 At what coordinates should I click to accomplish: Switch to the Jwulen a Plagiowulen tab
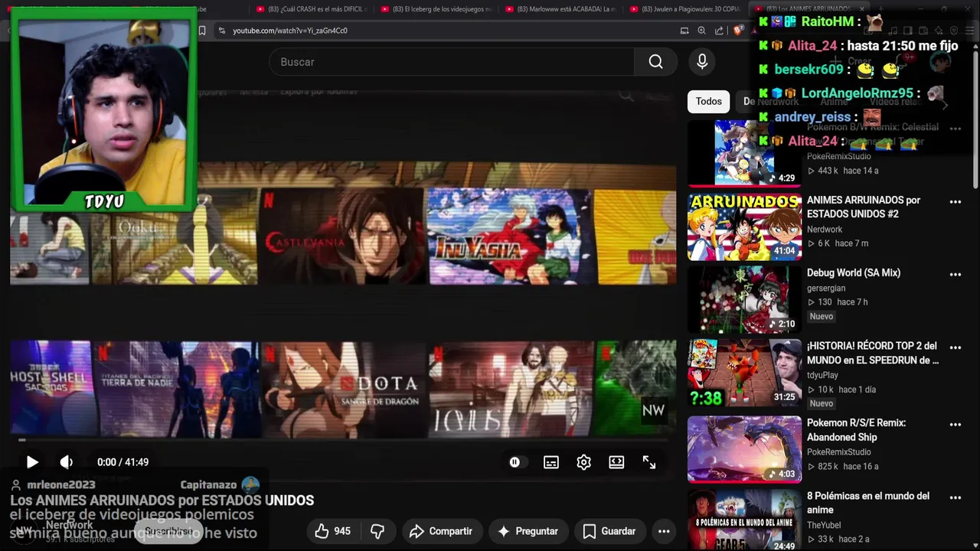click(x=686, y=9)
